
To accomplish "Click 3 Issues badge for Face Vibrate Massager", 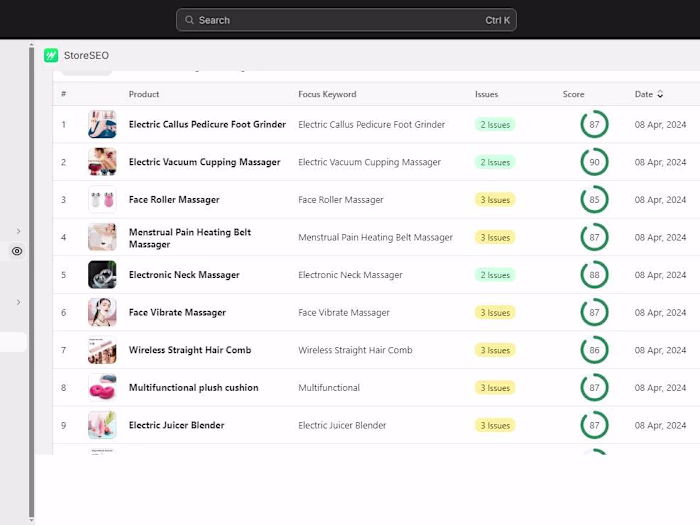I will pos(495,312).
